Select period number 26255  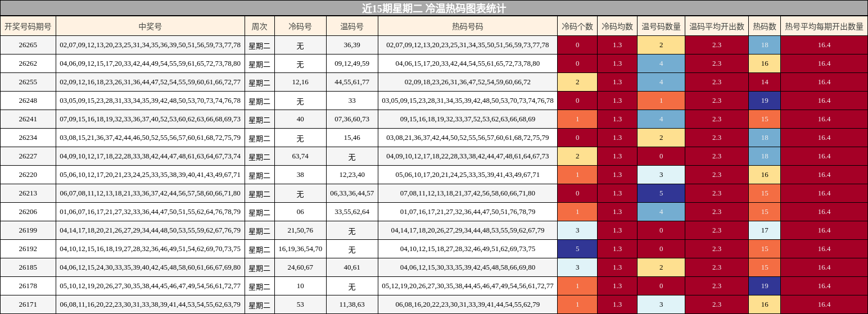click(x=28, y=82)
